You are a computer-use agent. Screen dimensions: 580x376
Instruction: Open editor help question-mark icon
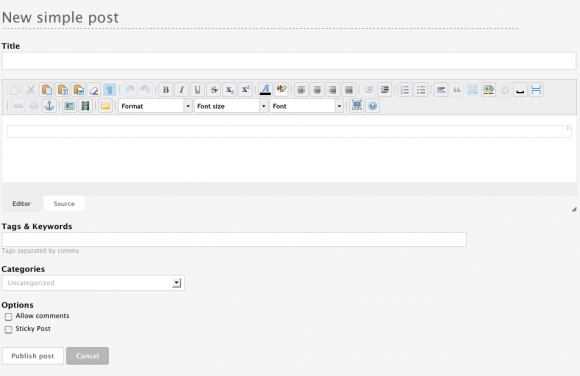coord(372,106)
